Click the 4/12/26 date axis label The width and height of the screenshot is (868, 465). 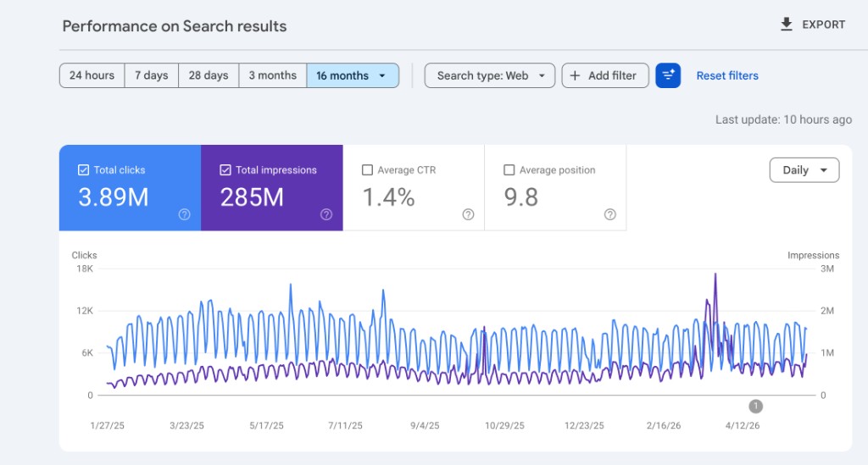point(743,426)
